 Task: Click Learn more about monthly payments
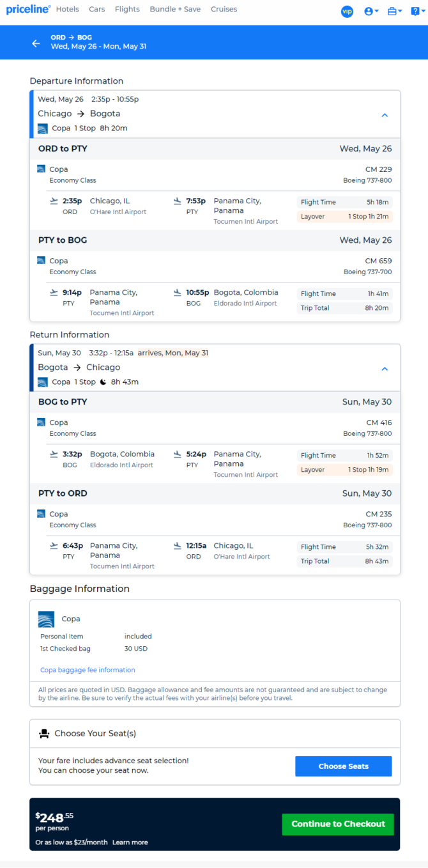point(130,842)
